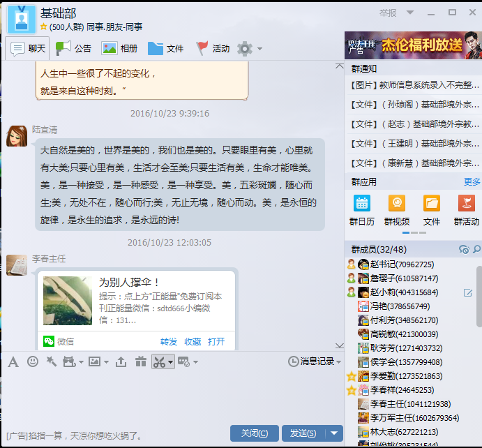
Task: Click the edit icon beside 赵小莉
Action: 468,292
